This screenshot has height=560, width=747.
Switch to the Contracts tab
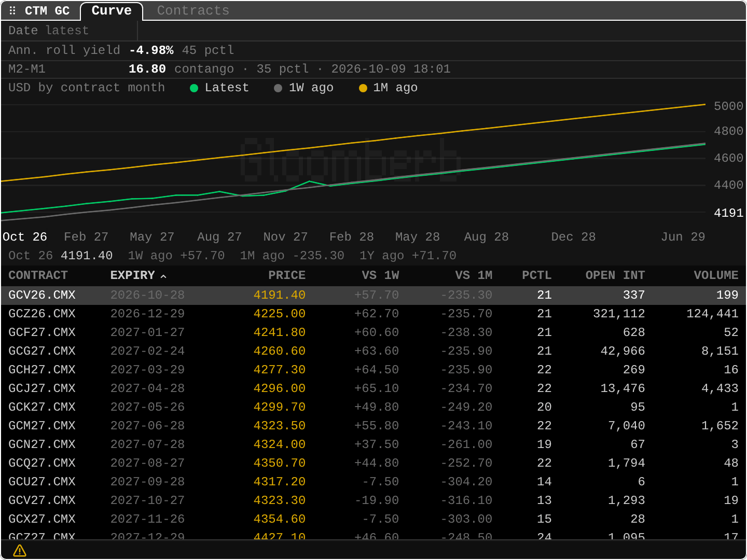(x=193, y=10)
